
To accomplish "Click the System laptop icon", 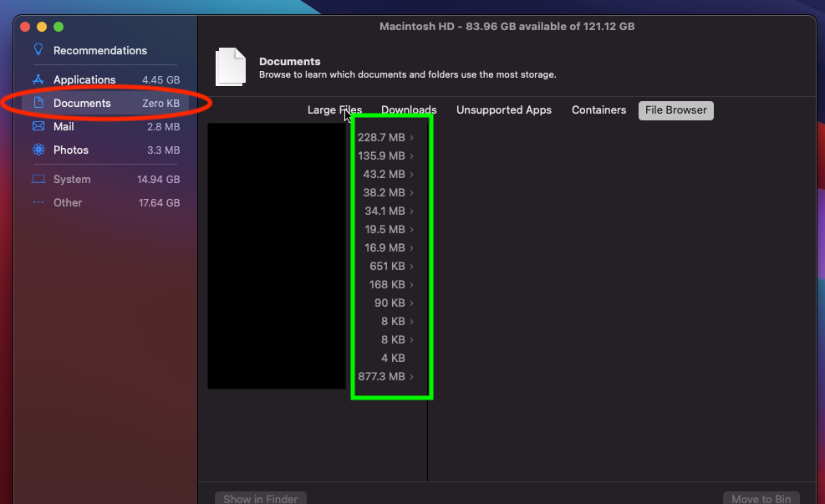I will point(38,179).
